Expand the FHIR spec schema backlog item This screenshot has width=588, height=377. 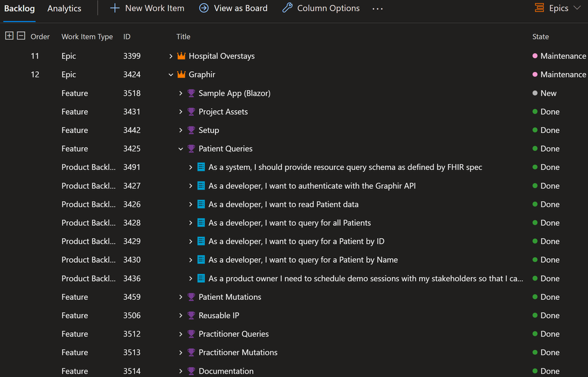tap(191, 167)
